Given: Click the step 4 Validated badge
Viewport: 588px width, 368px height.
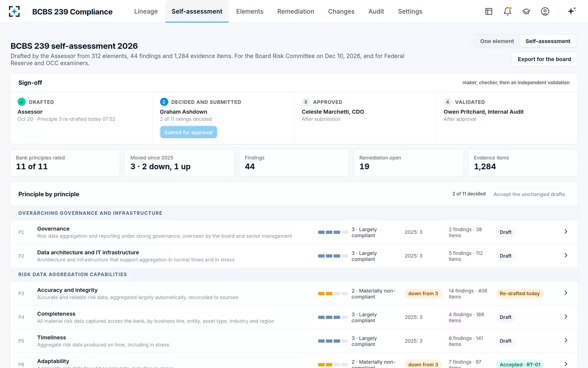Looking at the screenshot, I should click(448, 102).
